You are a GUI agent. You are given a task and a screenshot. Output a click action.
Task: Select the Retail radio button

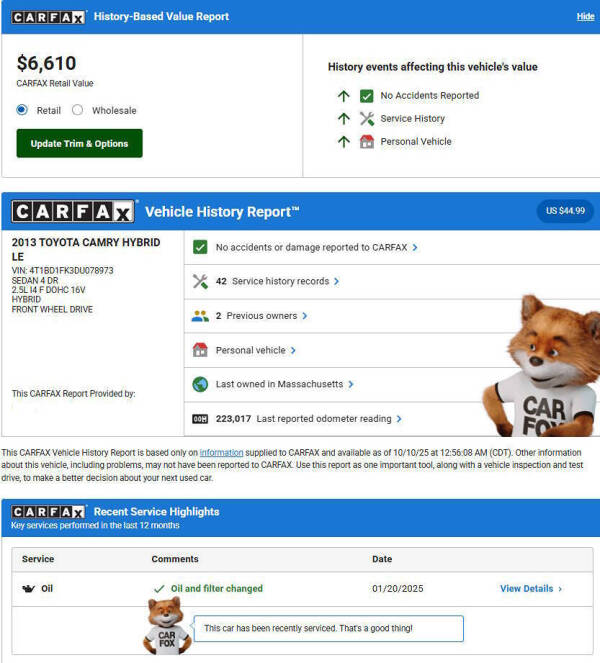pyautogui.click(x=22, y=110)
